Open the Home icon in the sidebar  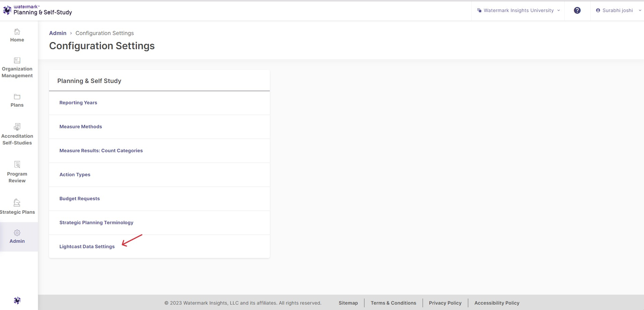click(x=17, y=31)
